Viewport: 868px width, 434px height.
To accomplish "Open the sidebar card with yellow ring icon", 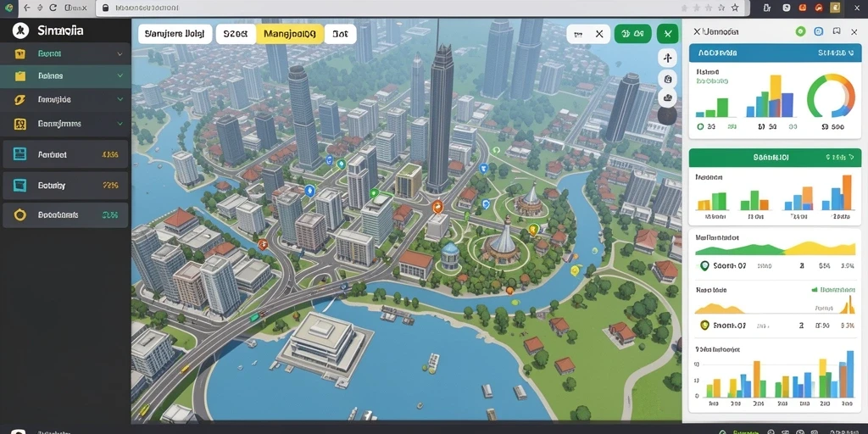I will [65, 214].
